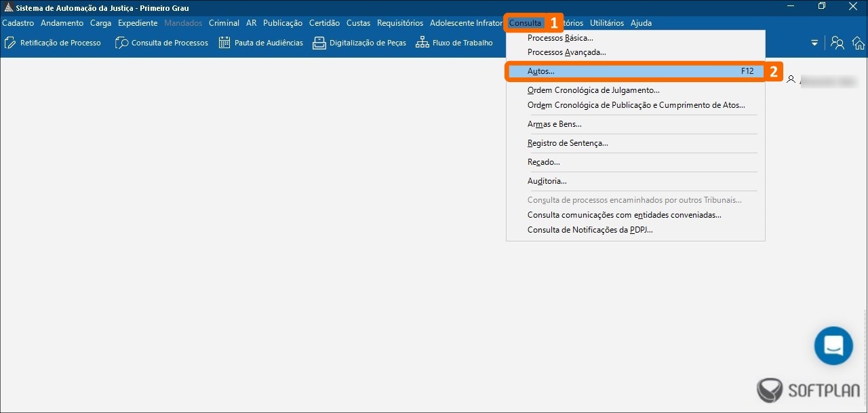Choose Ordem Cronológica de Publicação e Cumprimento de Atos...
The image size is (868, 413).
coord(635,105)
